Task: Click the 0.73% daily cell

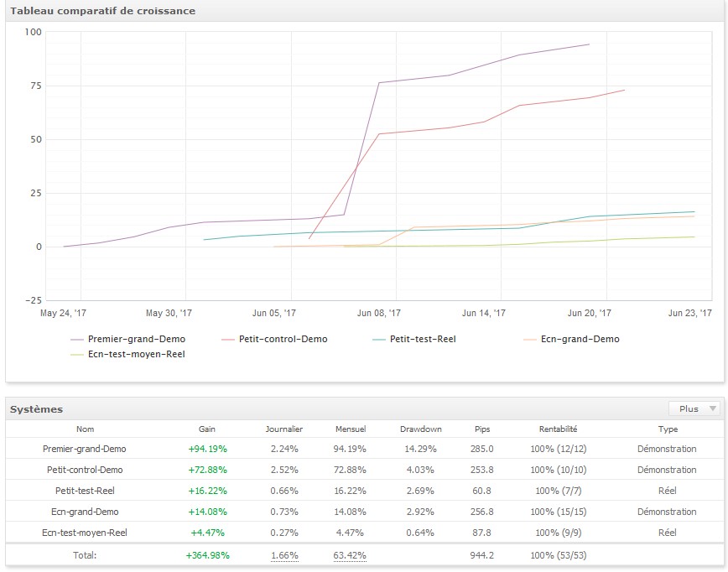Action: point(284,512)
